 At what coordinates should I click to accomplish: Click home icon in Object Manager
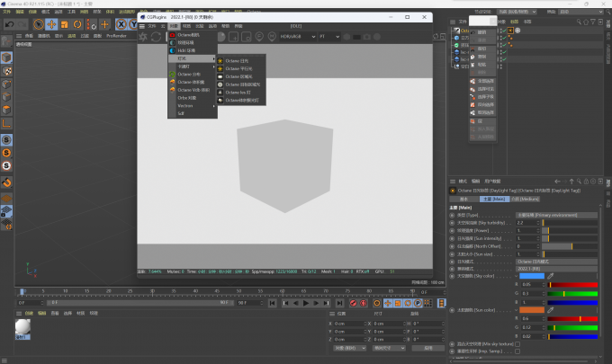(586, 22)
